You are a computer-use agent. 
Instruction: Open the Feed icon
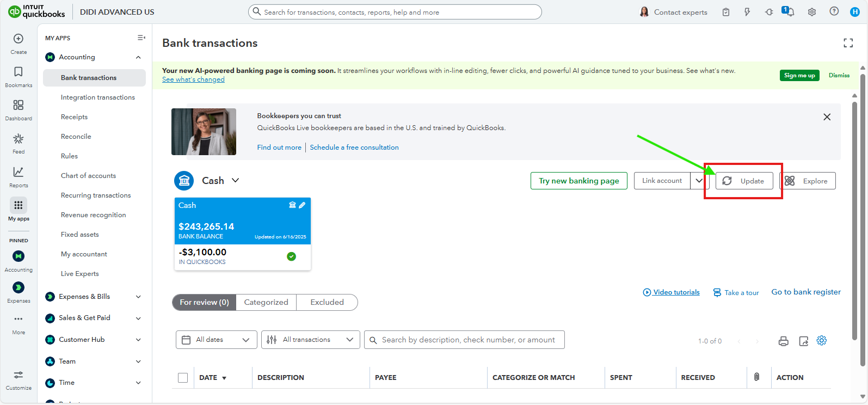pos(19,139)
